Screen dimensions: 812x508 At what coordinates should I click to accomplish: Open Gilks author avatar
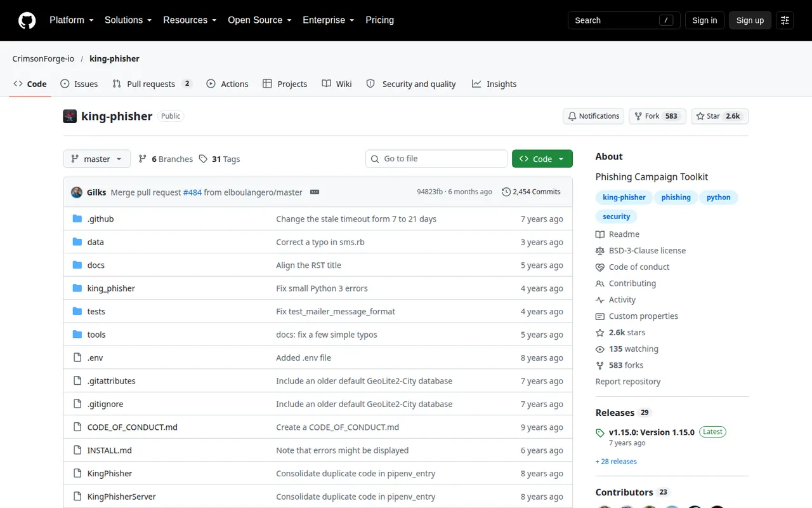pyautogui.click(x=77, y=192)
